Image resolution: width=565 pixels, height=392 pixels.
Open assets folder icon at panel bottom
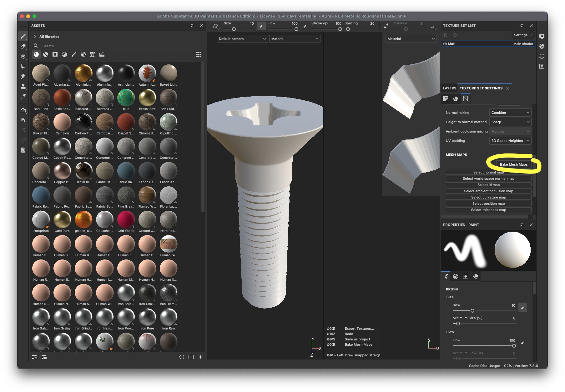[191, 357]
